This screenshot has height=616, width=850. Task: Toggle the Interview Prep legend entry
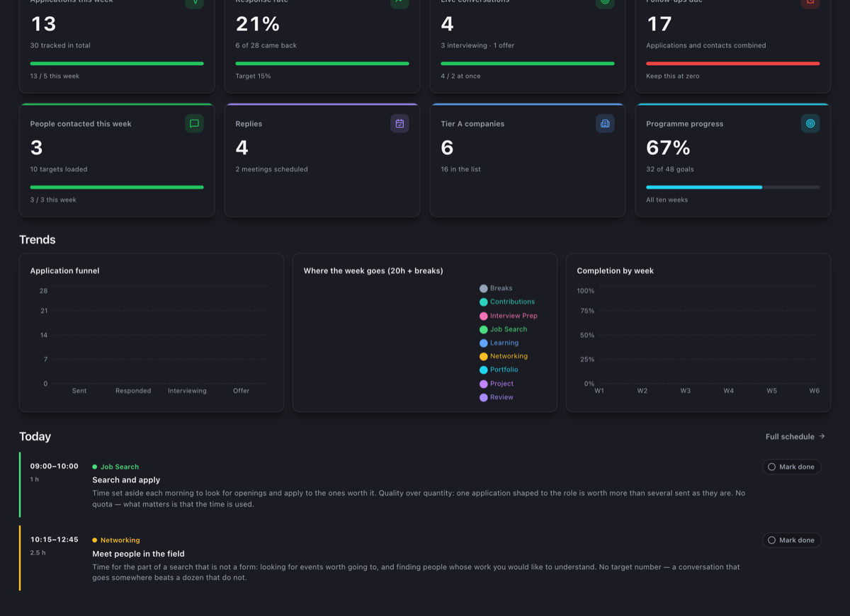pos(509,316)
